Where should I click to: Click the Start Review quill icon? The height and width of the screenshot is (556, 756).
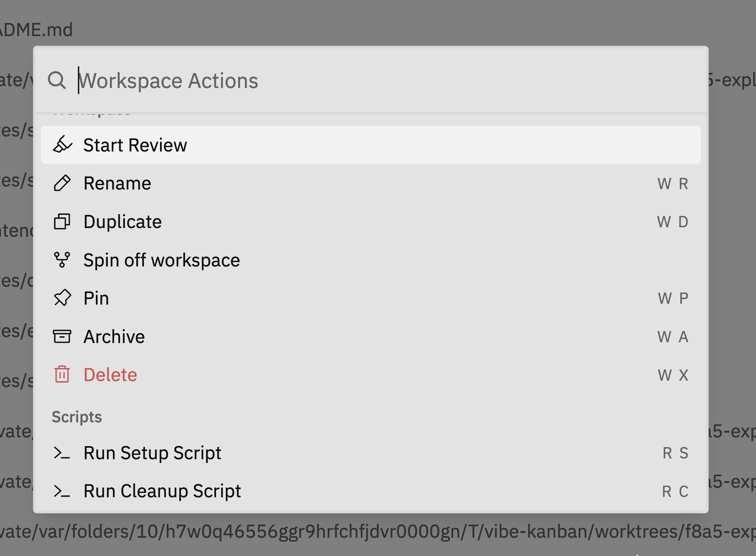(62, 145)
